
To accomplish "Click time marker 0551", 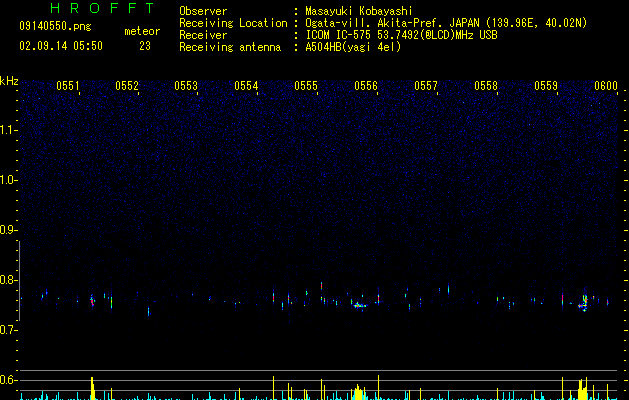I will click(67, 86).
